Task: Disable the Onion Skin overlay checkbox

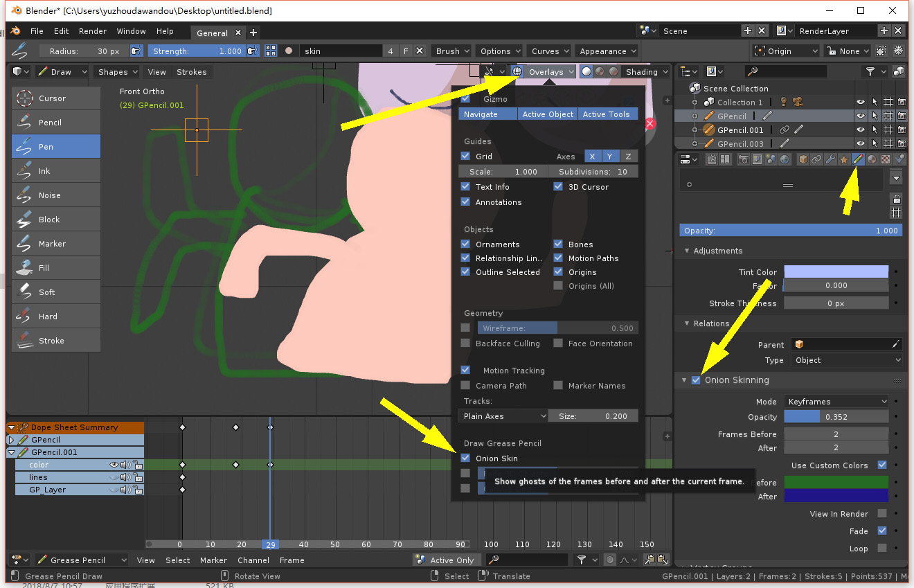Action: pos(465,458)
